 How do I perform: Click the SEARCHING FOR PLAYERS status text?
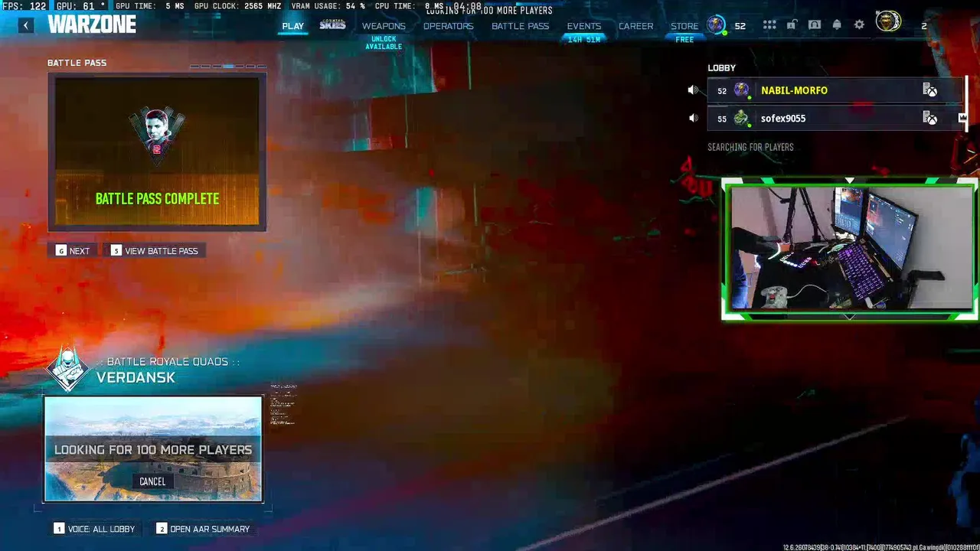(750, 147)
